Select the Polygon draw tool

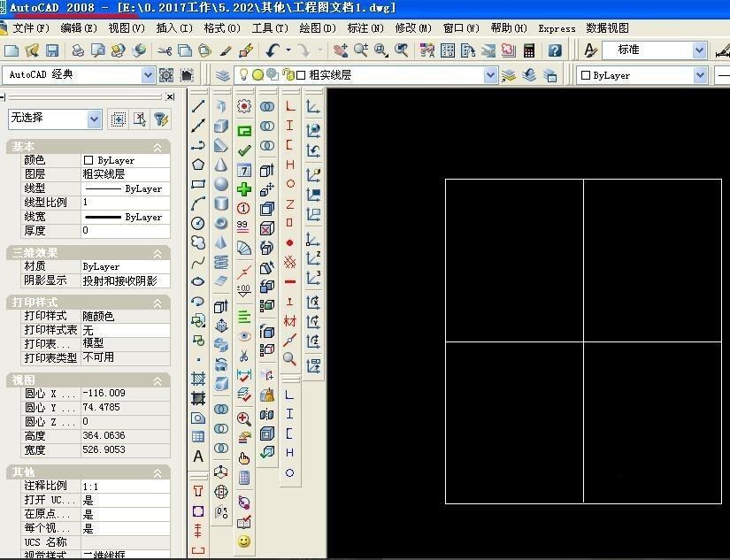tap(198, 165)
